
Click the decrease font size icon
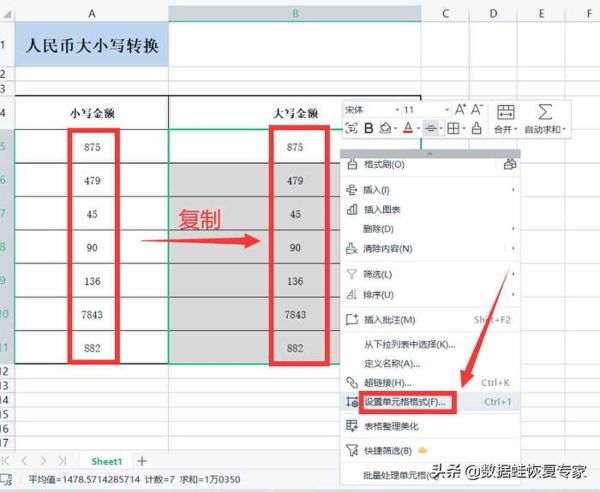pyautogui.click(x=476, y=110)
